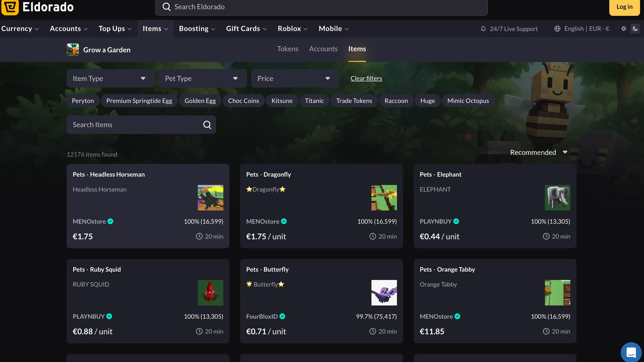
Task: Click the Clear filters link
Action: 366,79
